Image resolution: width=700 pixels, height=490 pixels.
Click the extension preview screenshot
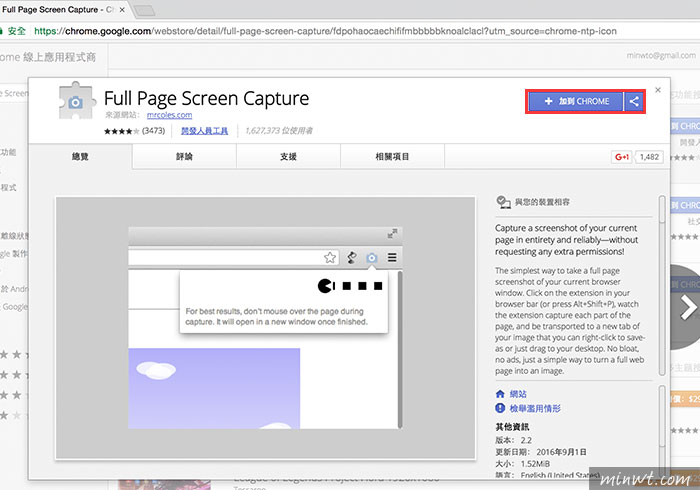point(265,328)
